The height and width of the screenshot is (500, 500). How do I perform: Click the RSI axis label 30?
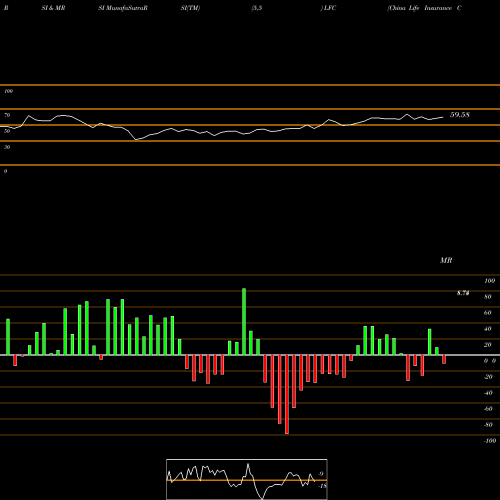pyautogui.click(x=7, y=147)
